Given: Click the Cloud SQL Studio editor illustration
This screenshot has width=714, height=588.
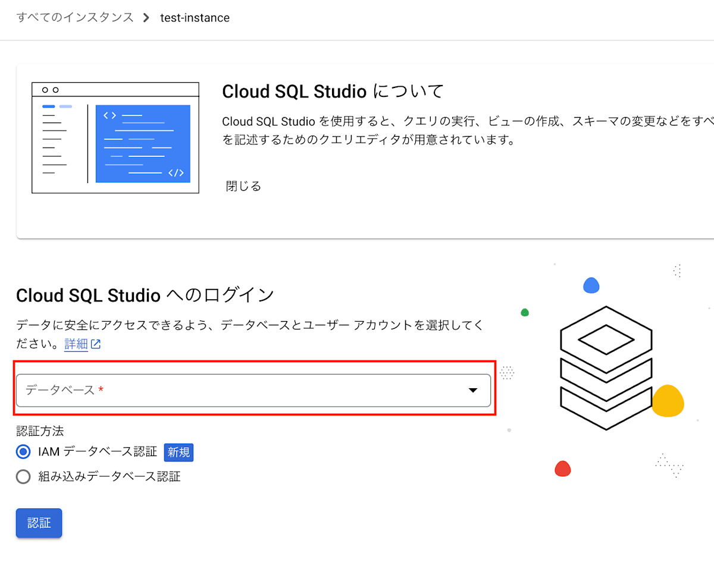Looking at the screenshot, I should coord(115,138).
